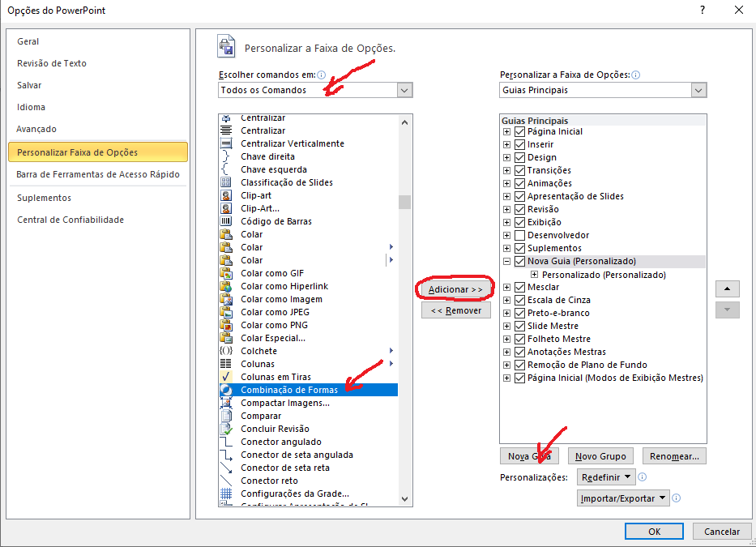Viewport: 756px width, 547px height.
Task: Click the Centralizar Verticalmente command icon
Action: 225,143
